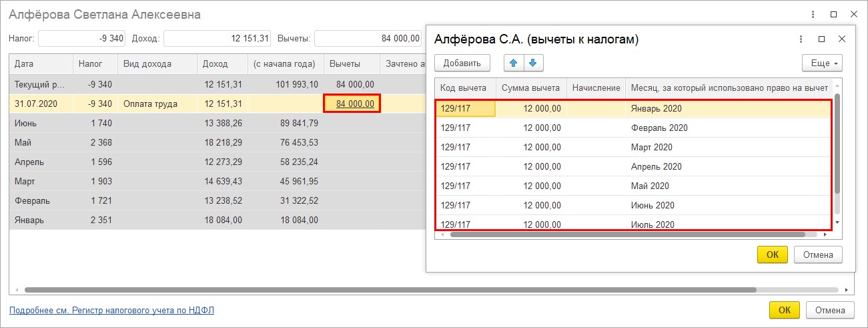Click scroll-down arrow in deductions list
This screenshot has height=328, width=868.
pos(837,222)
